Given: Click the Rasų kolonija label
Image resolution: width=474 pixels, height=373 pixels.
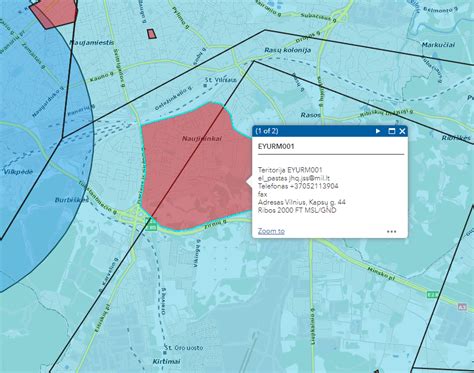Looking at the screenshot, I should [288, 50].
